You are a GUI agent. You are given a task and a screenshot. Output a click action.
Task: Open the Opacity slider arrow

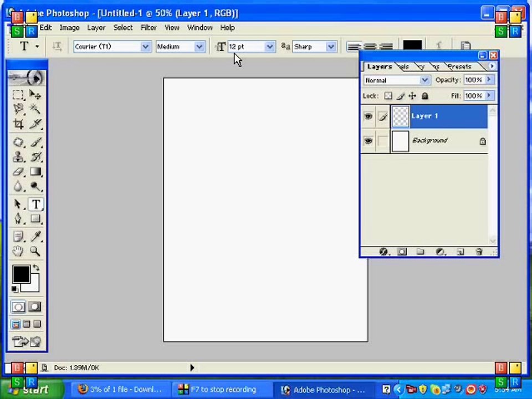click(489, 79)
